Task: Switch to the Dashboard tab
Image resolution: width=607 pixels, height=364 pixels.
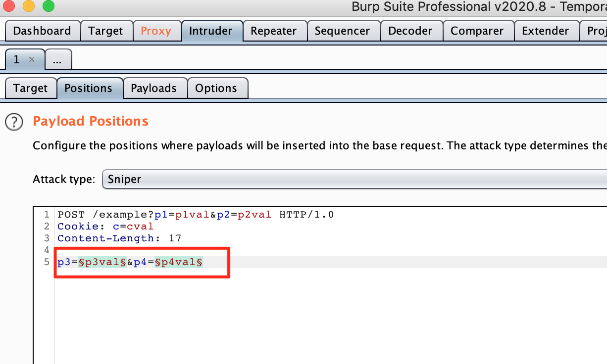Action: coord(42,31)
